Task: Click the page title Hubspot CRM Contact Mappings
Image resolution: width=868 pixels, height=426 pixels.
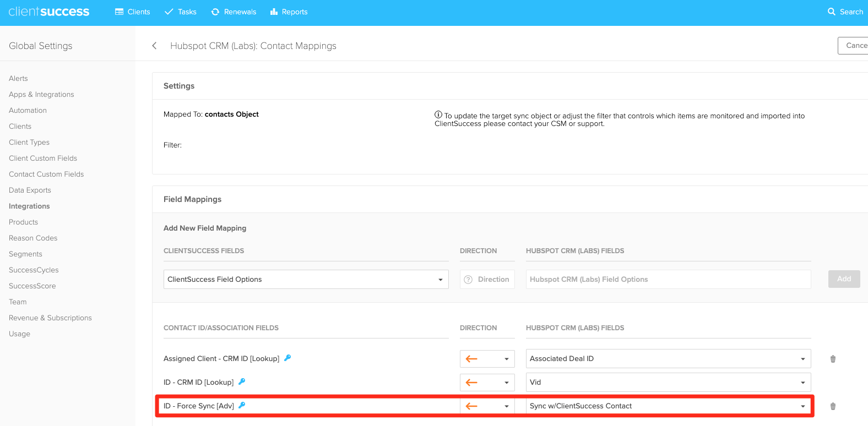Action: coord(253,46)
